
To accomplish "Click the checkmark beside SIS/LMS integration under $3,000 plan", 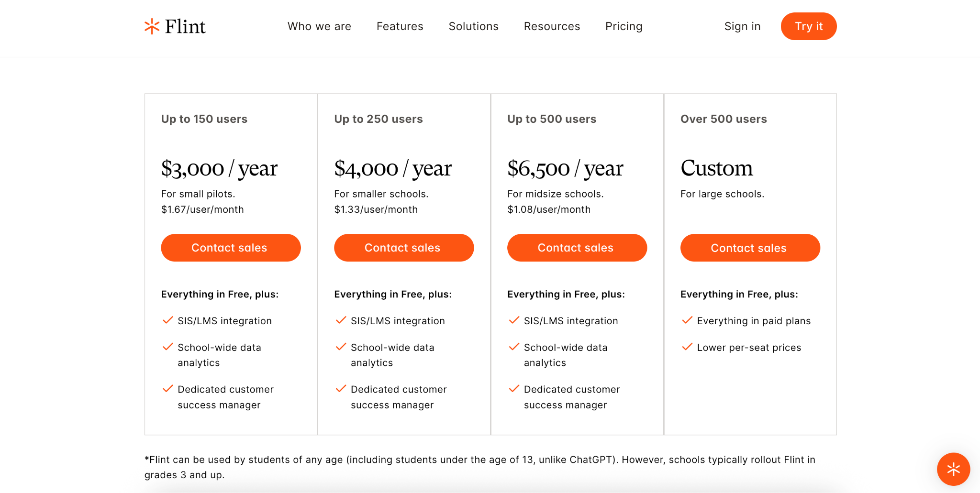I will pos(167,320).
